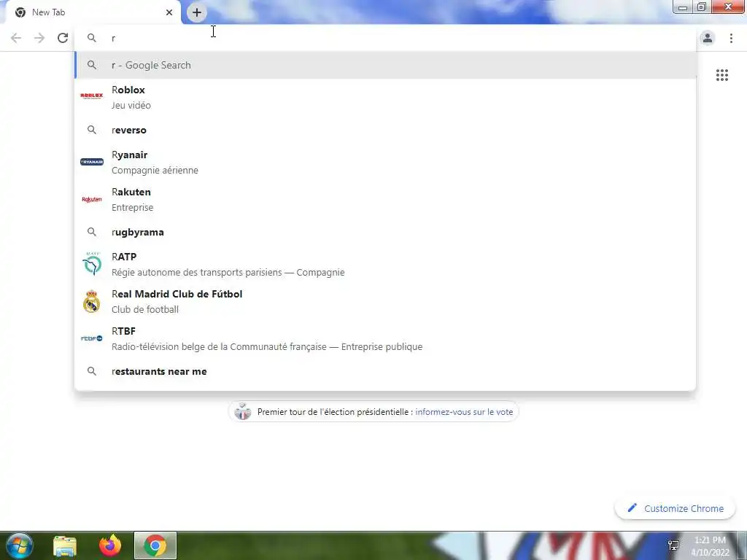Open File Explorer from taskbar
This screenshot has height=560, width=747.
point(65,546)
